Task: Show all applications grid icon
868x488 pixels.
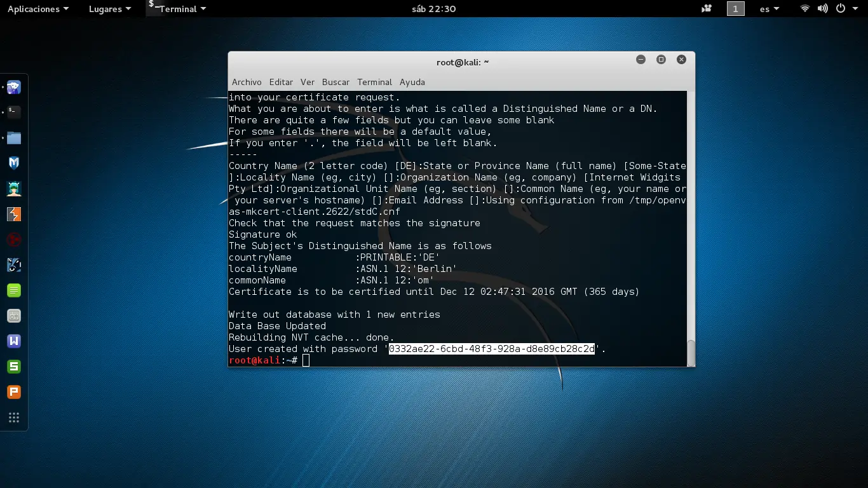Action: click(x=14, y=417)
